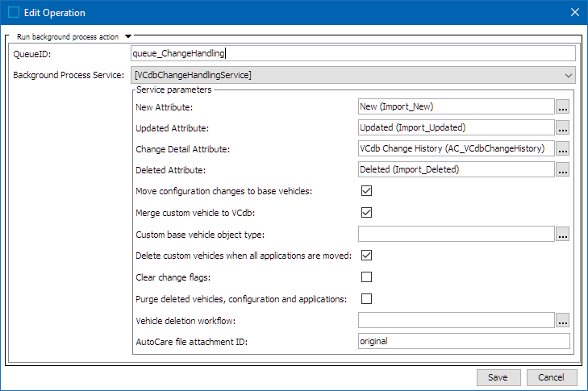Browse for Custom base vehicle object type
This screenshot has height=391, width=588.
coord(562,235)
